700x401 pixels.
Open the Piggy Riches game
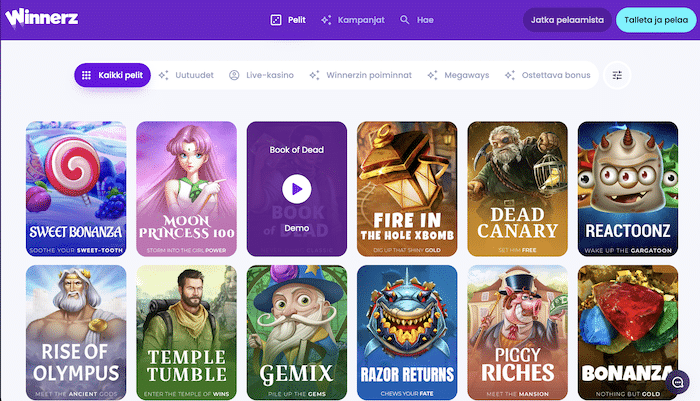tap(517, 333)
